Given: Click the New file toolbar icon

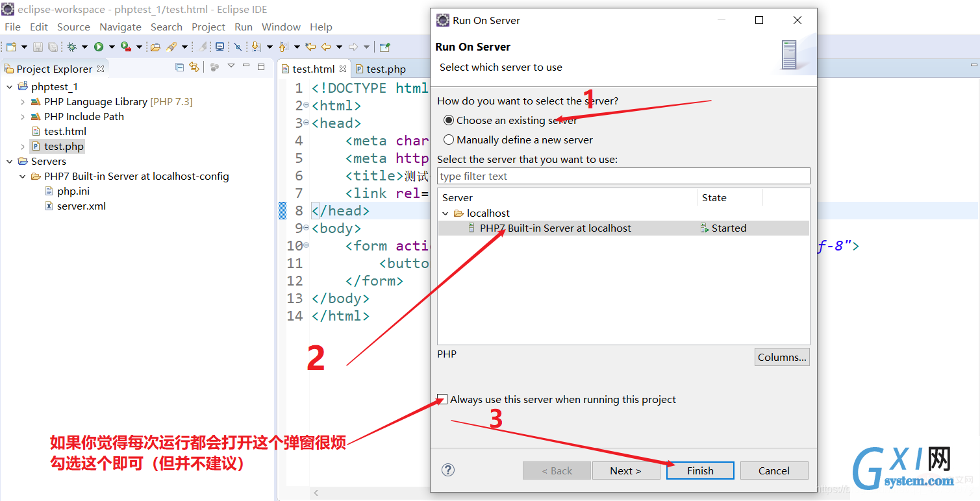Looking at the screenshot, I should tap(10, 47).
